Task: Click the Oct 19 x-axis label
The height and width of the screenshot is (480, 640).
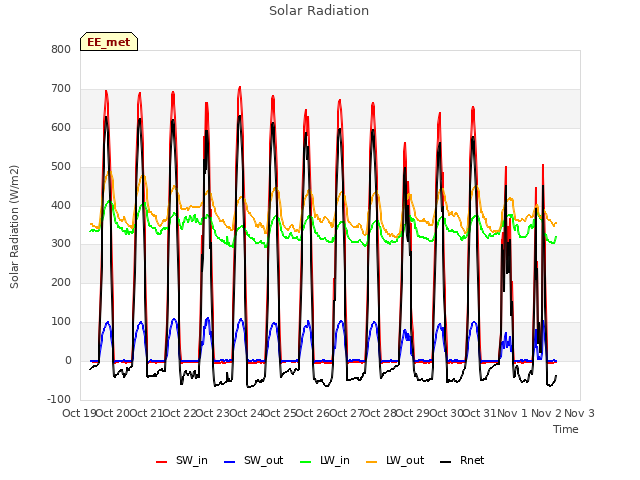Action: click(x=80, y=413)
